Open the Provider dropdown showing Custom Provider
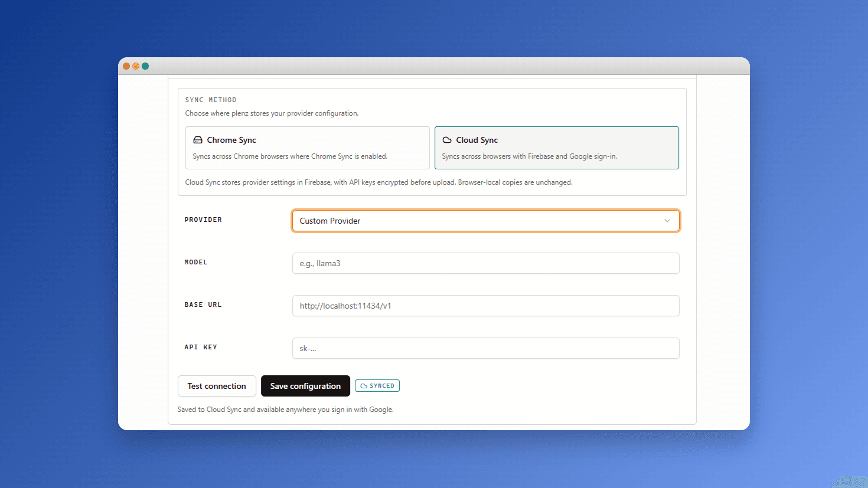Screen dimensions: 868x488 pyautogui.click(x=486, y=221)
